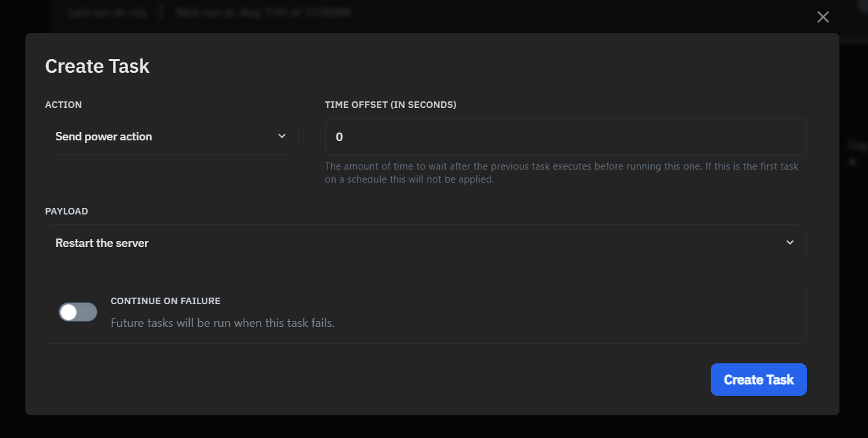Click the ACTION field label
Screen dimensions: 868x438
63,105
